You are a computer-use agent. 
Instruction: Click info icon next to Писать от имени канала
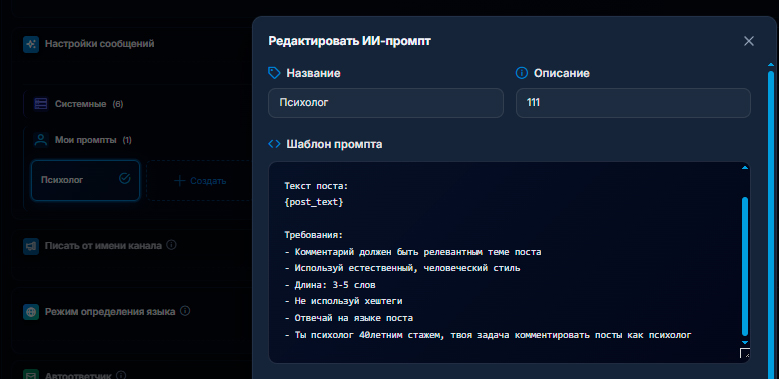coord(171,245)
